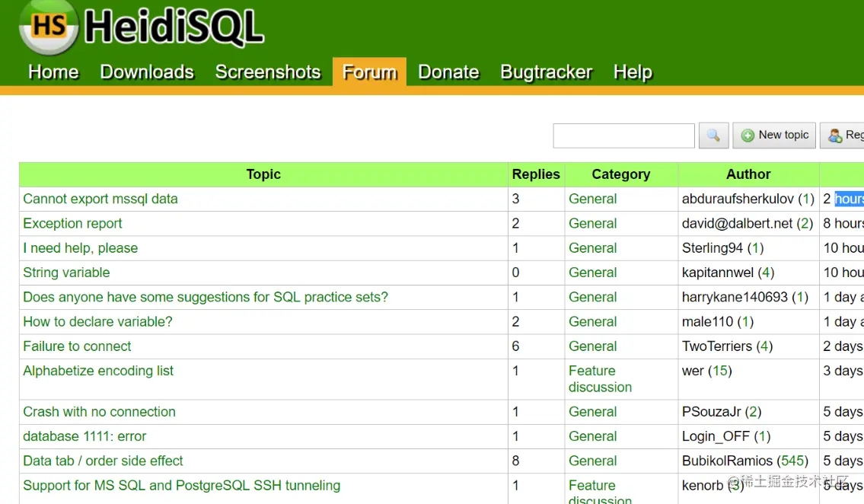The height and width of the screenshot is (504, 864).
Task: Open 'Alphabetize encoding list' topic
Action: point(98,371)
